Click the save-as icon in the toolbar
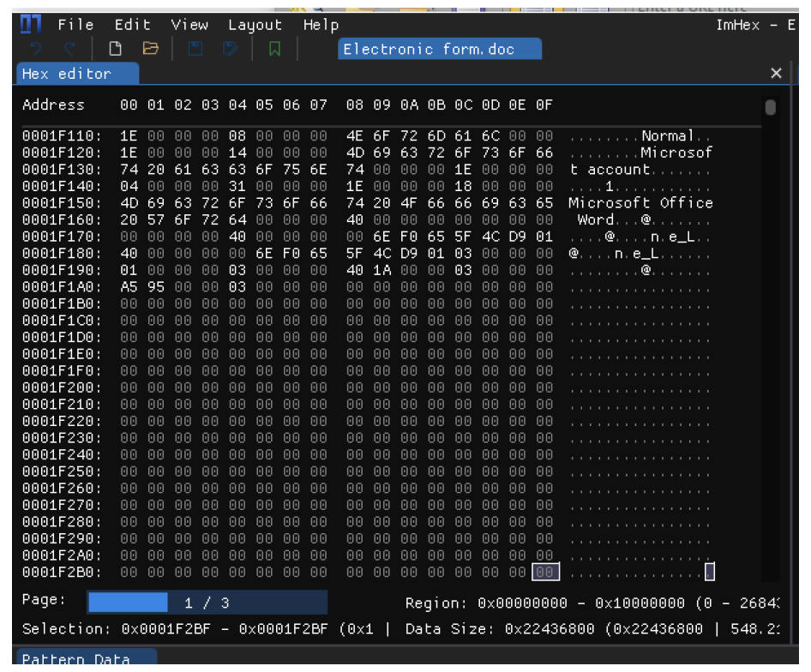Image resolution: width=811 pixels, height=672 pixels. click(230, 49)
